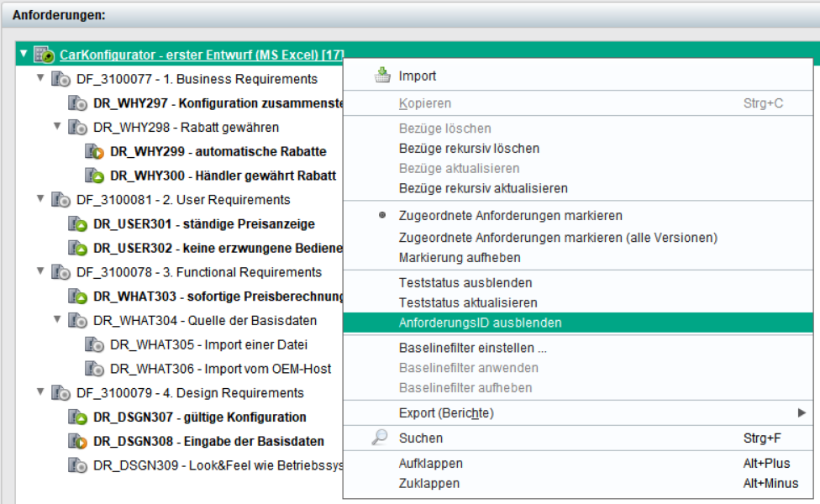Open the CarKonfigurator - erster Entwurf link
This screenshot has width=820, height=504.
tap(202, 55)
